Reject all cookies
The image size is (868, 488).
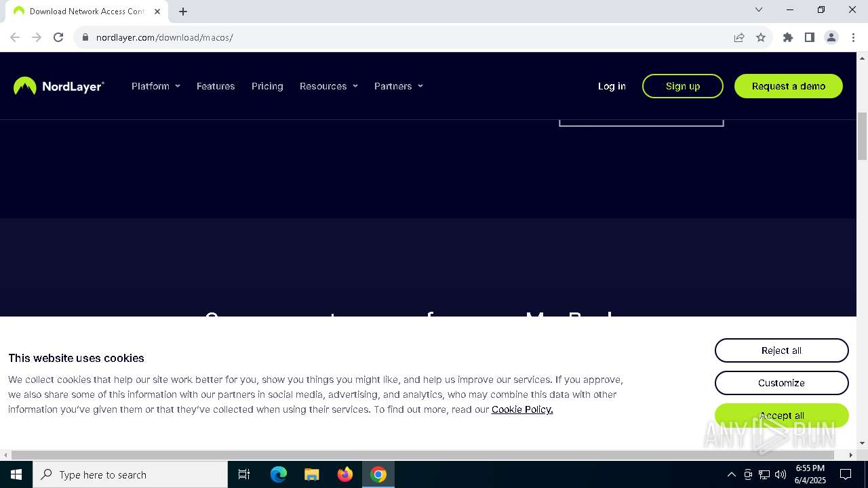click(781, 350)
